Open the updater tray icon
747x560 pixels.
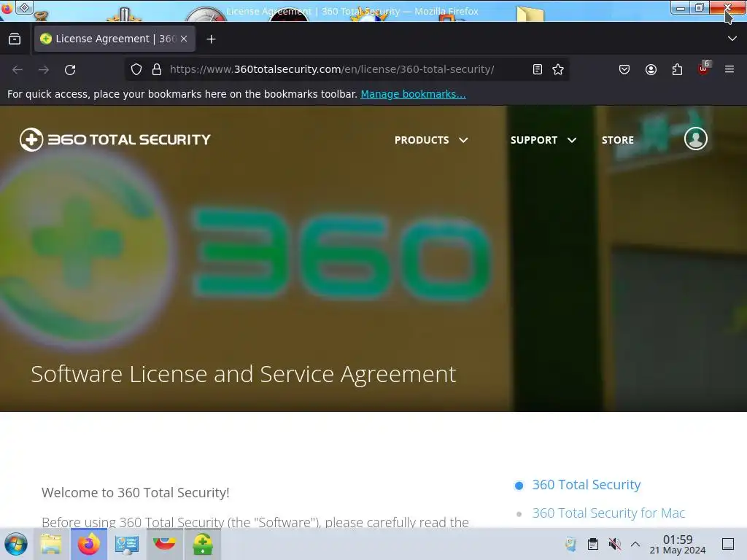pyautogui.click(x=570, y=544)
